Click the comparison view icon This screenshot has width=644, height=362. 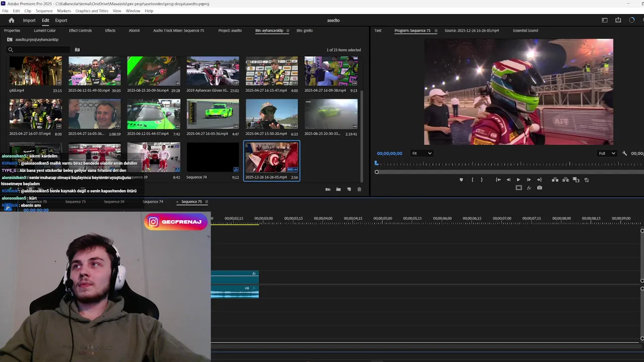coord(576,179)
